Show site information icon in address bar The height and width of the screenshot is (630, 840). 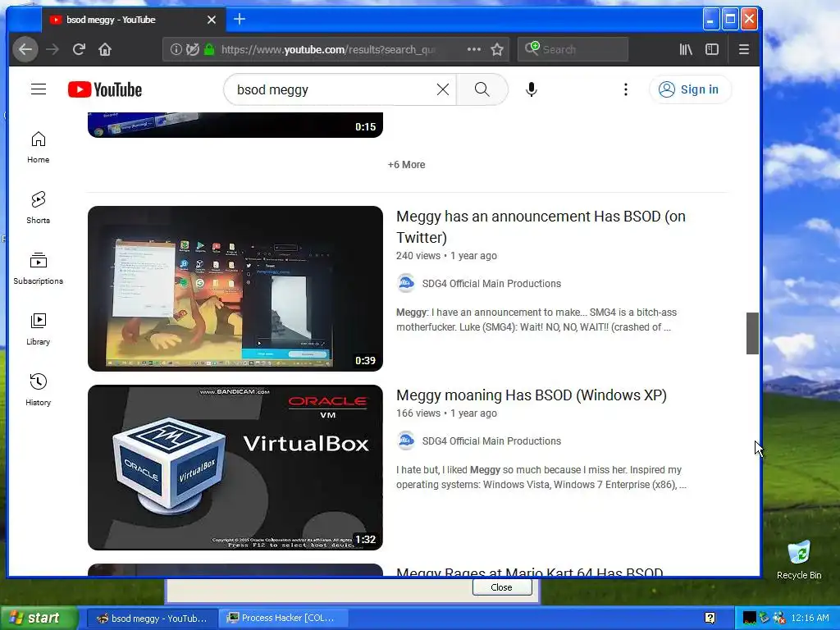[x=176, y=49]
